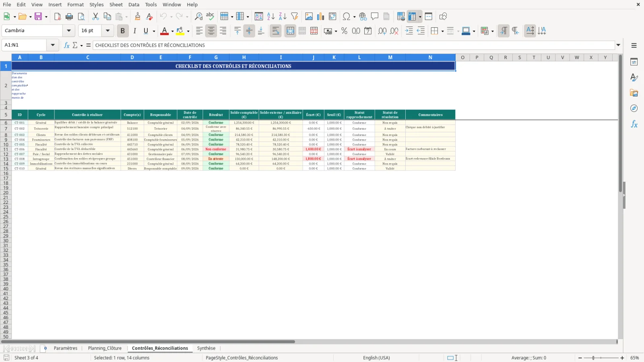Switch to the Synthèse sheet tab

(206, 348)
